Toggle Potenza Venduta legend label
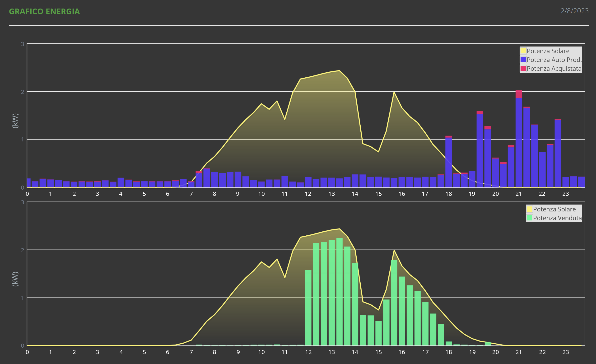Image resolution: width=596 pixels, height=364 pixels. [x=557, y=218]
